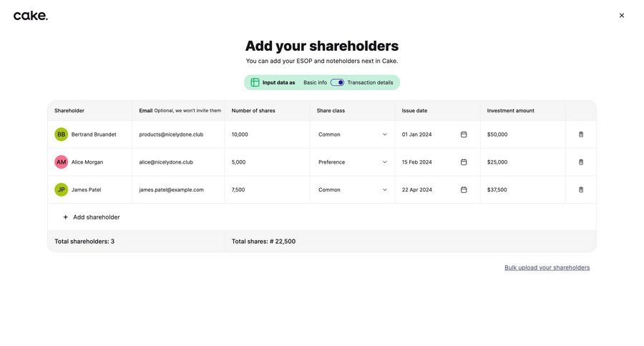Open James Patel's Common share class dropdown
Screen dimensions: 644x346
(353, 190)
